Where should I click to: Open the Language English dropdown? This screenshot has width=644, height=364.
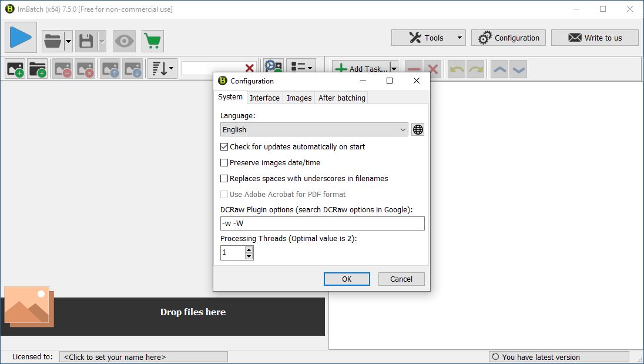[314, 129]
